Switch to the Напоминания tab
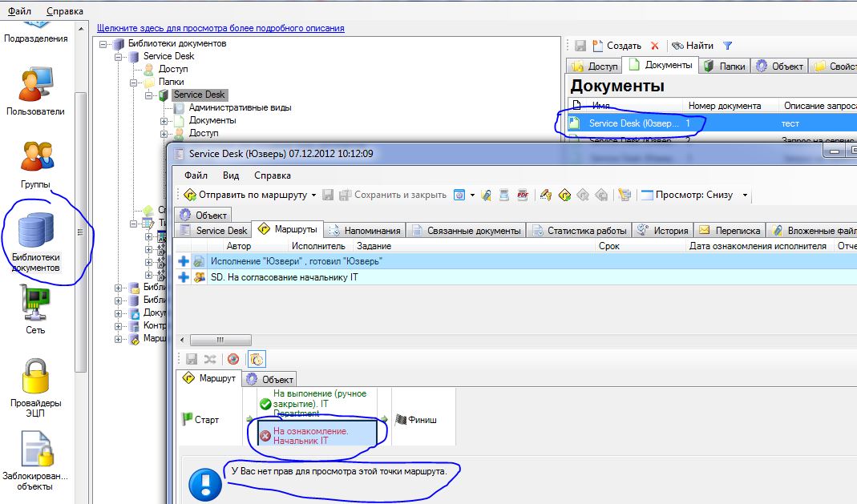Viewport: 857px width, 504px height. point(366,231)
